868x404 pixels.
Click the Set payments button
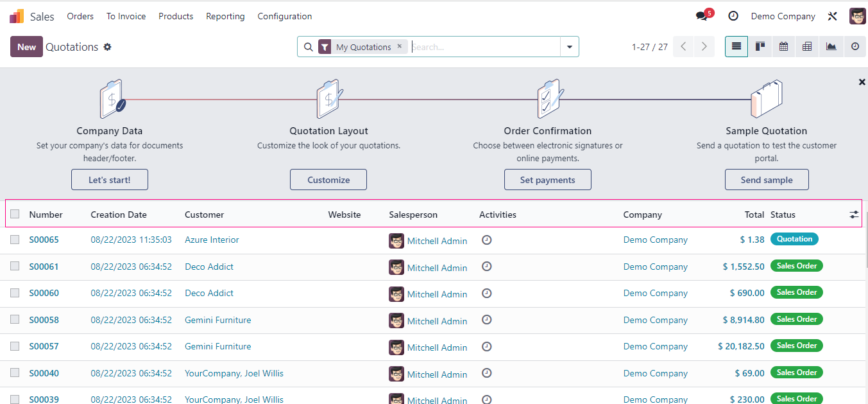[x=547, y=180]
